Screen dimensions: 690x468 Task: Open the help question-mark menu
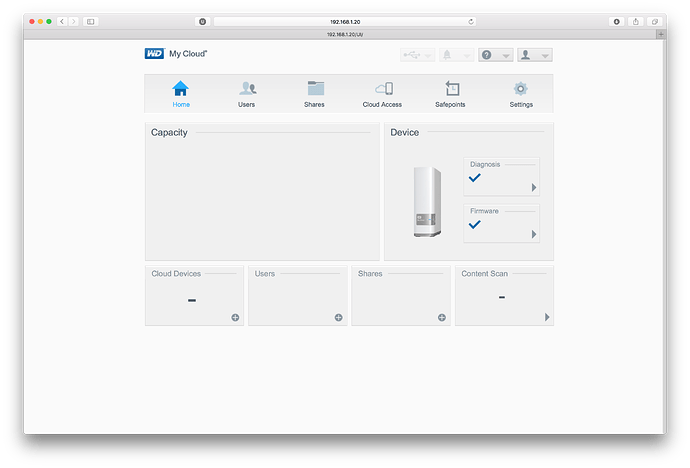(495, 55)
